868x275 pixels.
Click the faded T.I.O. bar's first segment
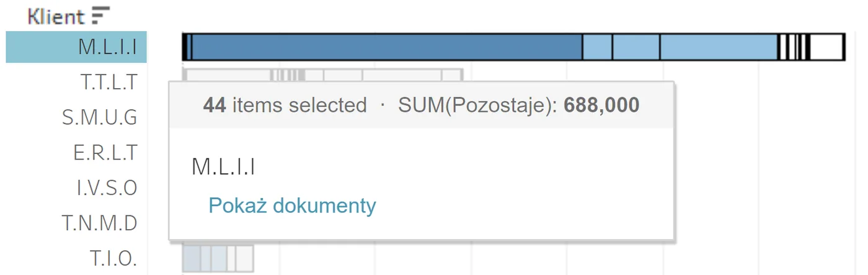(x=192, y=259)
